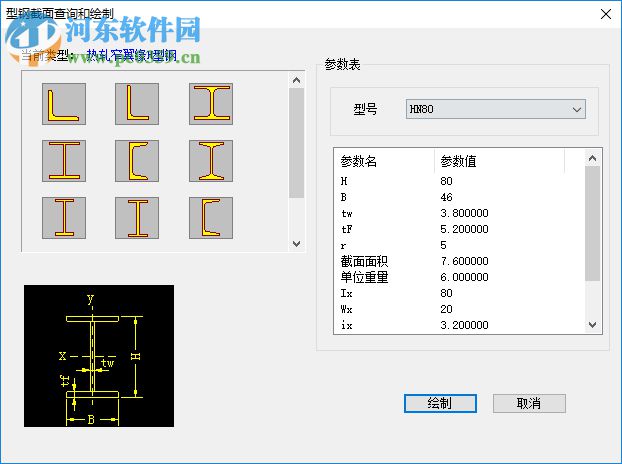The image size is (622, 464).
Task: Click the H-section dimension preview diagram
Action: 99,356
